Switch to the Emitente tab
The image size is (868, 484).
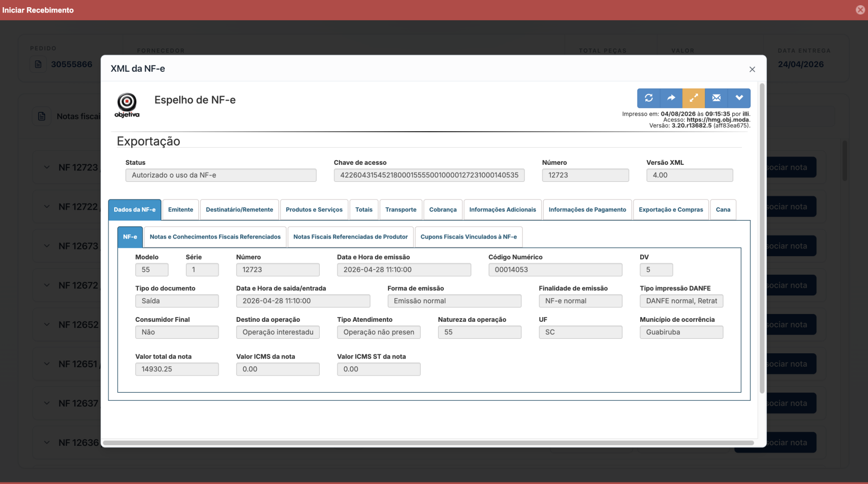pyautogui.click(x=180, y=210)
